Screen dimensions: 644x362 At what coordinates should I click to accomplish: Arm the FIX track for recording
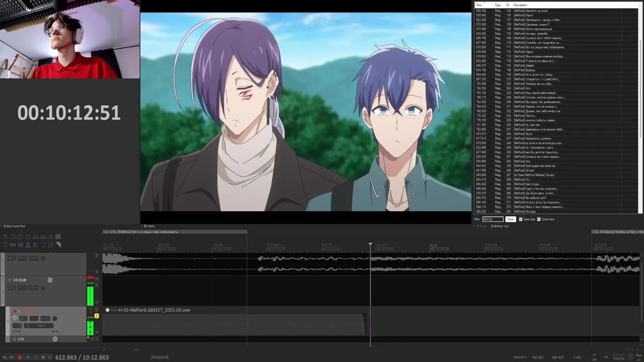[15, 339]
